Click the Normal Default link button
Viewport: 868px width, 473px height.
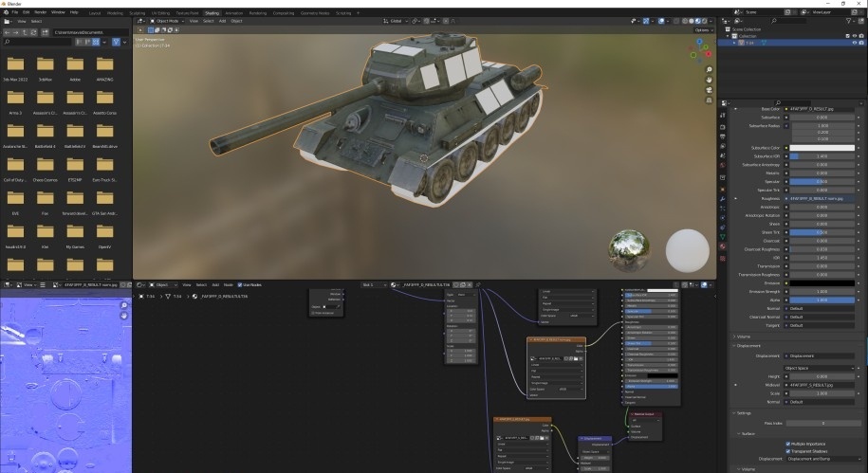click(x=822, y=309)
